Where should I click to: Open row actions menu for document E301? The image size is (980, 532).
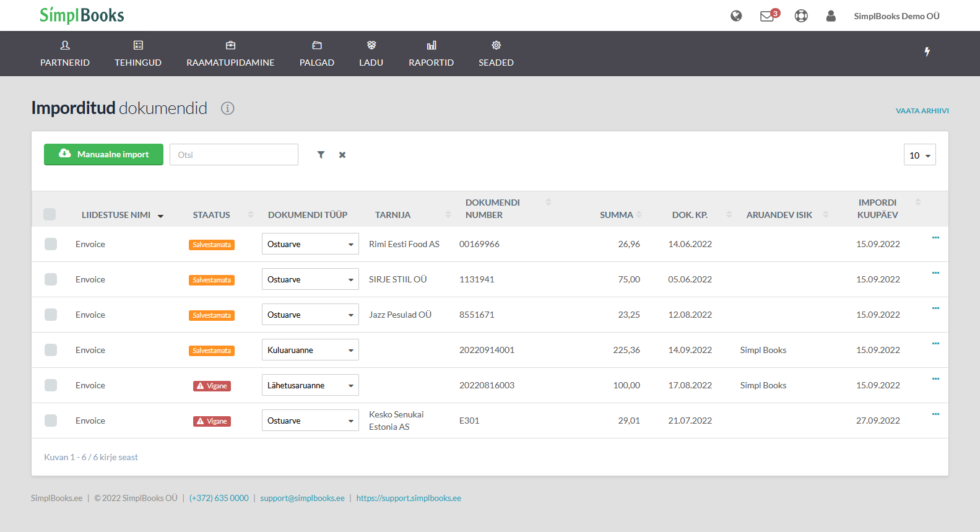(x=935, y=414)
